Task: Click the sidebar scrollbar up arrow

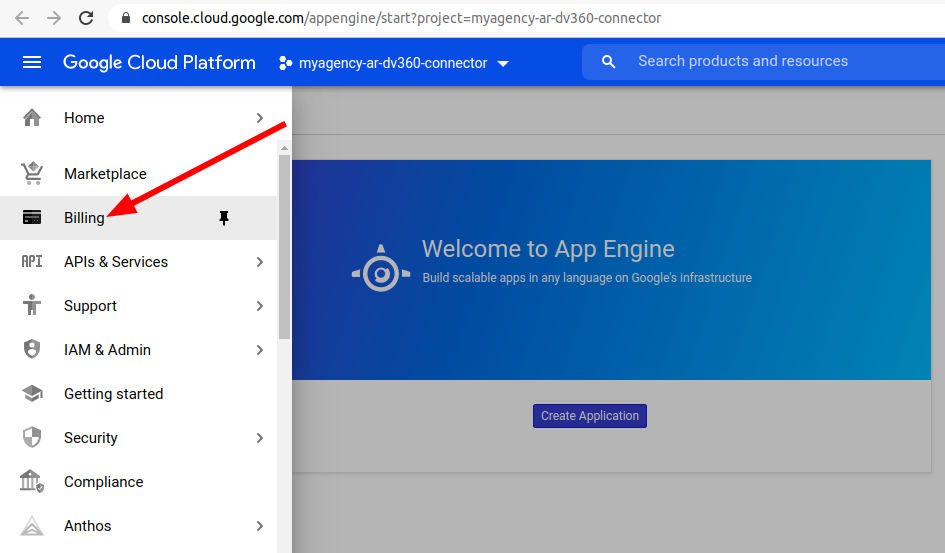Action: pos(284,148)
